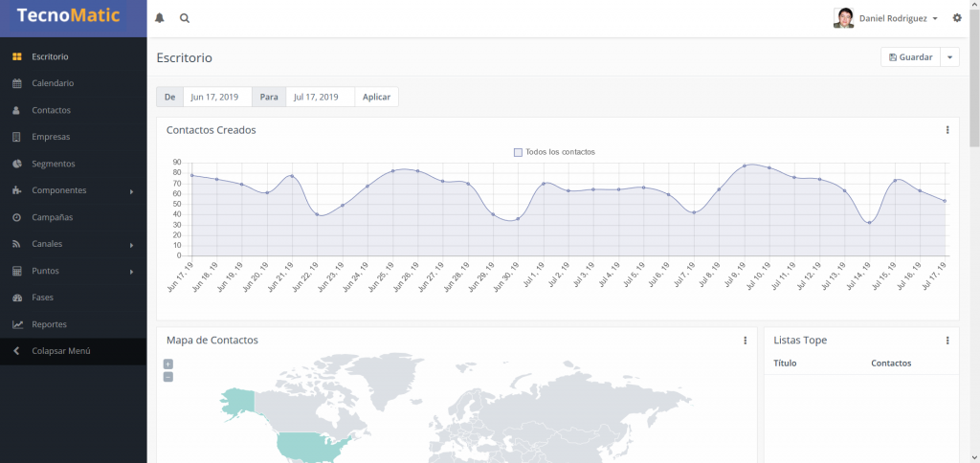Zoom out on the contacts map
This screenshot has width=980, height=463.
tap(168, 377)
